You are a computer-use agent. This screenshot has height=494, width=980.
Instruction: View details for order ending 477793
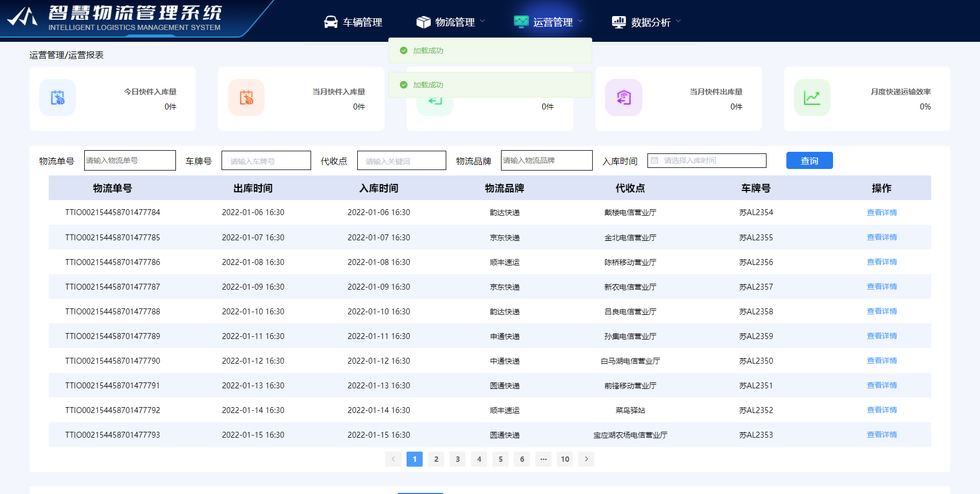(x=882, y=434)
